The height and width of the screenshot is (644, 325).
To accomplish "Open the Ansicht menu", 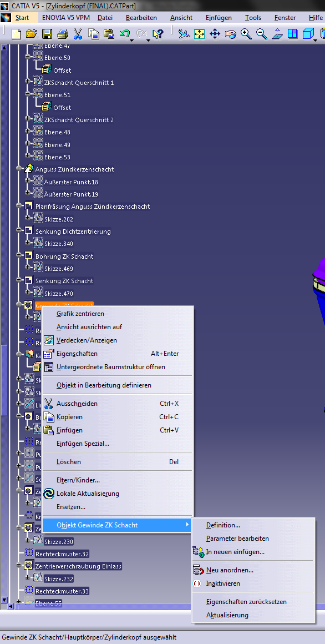I will point(181,18).
